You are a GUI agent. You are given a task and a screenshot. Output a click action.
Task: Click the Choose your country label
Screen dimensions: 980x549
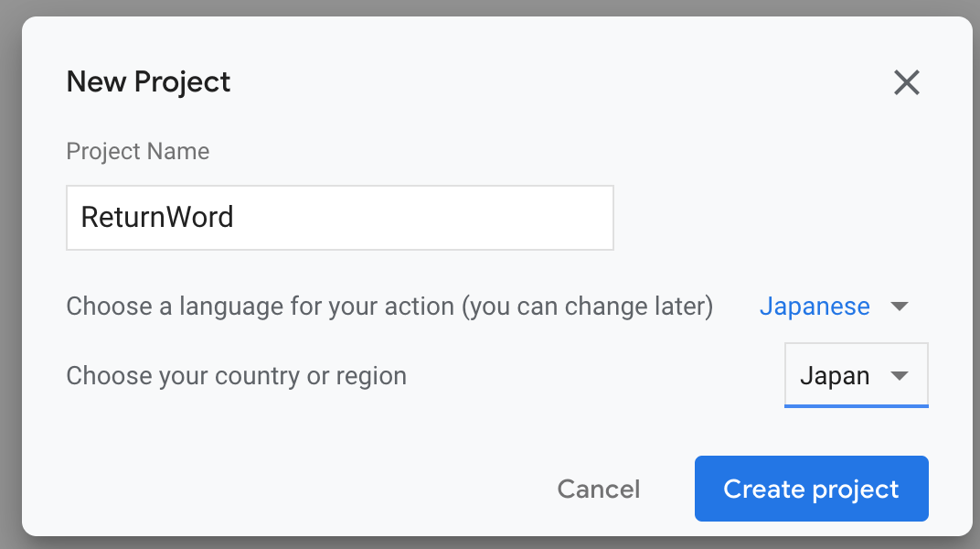click(x=236, y=376)
